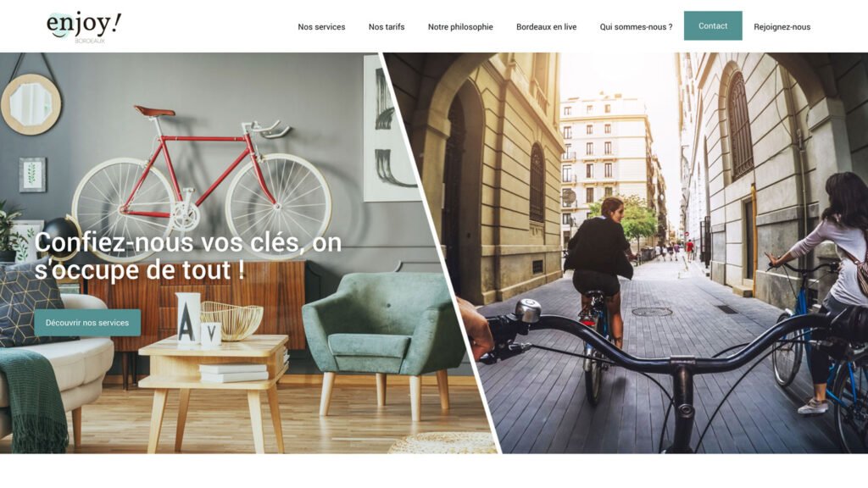Image resolution: width=868 pixels, height=488 pixels.
Task: Follow the Rejoignez-nous link
Action: tap(782, 26)
